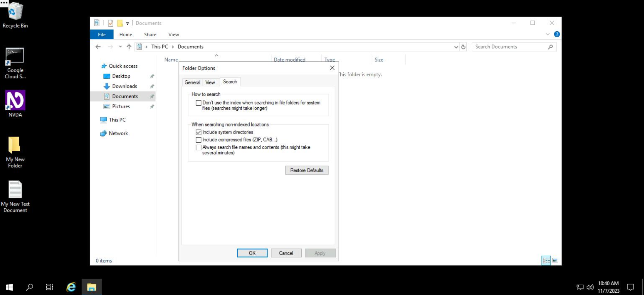Sort by Size column header
This screenshot has width=644, height=295.
click(379, 60)
